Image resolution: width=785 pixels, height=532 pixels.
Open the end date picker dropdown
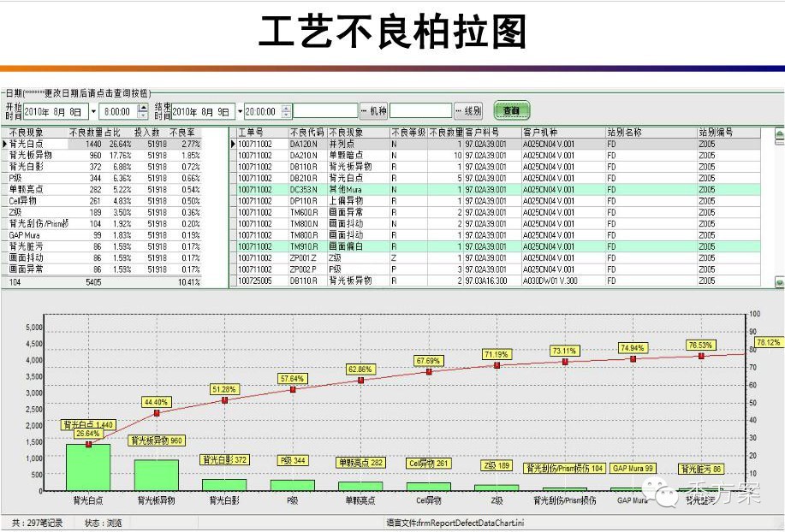click(239, 111)
